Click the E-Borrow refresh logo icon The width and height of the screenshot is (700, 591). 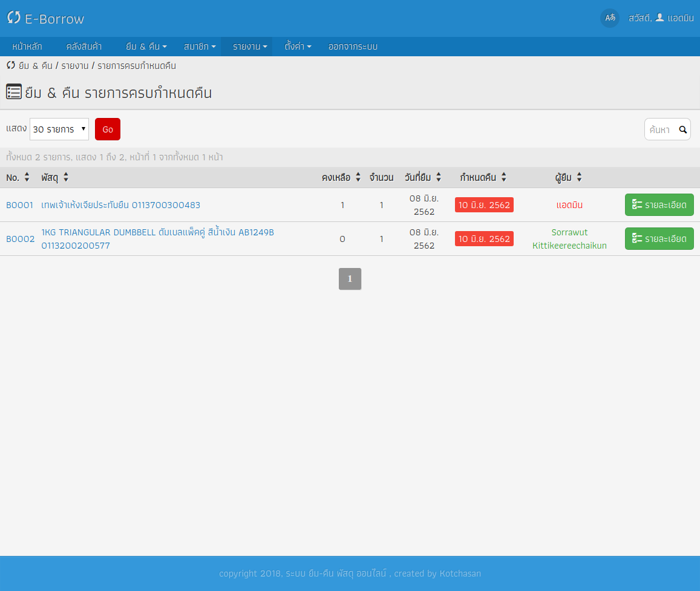(x=13, y=18)
